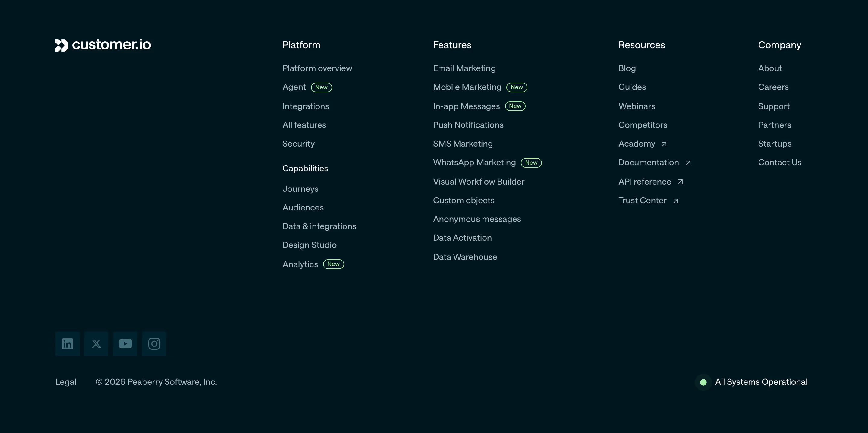Viewport: 868px width, 433px height.
Task: Click the New badge beside Mobile Marketing
Action: coord(517,87)
